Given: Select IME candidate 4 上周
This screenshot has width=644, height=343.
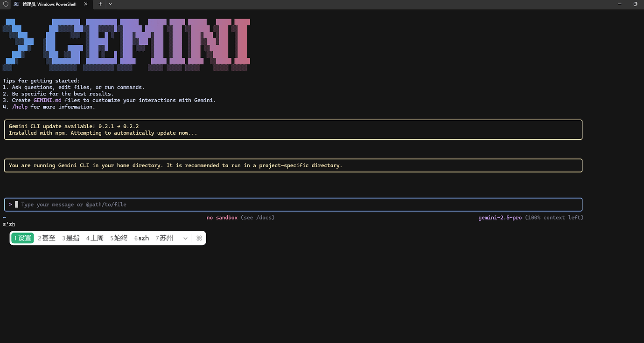Looking at the screenshot, I should pyautogui.click(x=95, y=238).
